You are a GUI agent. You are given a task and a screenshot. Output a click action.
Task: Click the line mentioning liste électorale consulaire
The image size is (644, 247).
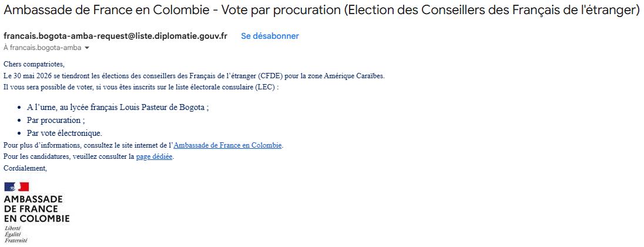[141, 87]
